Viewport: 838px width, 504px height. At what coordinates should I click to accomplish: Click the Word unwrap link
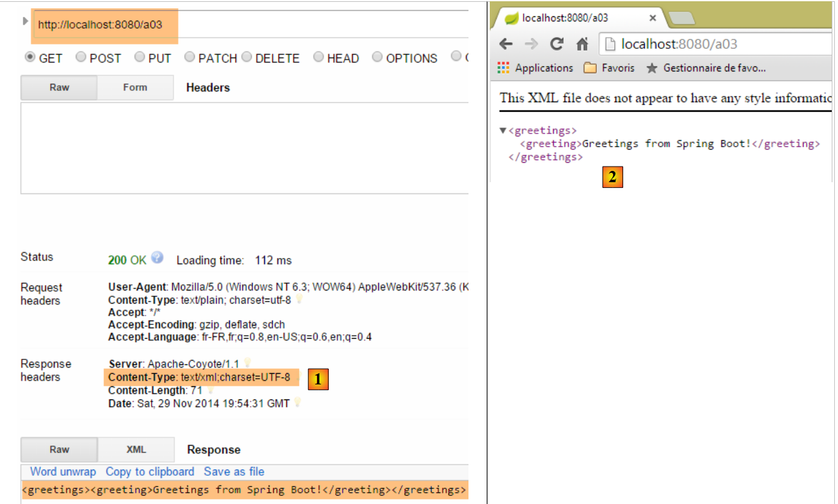[x=63, y=471]
